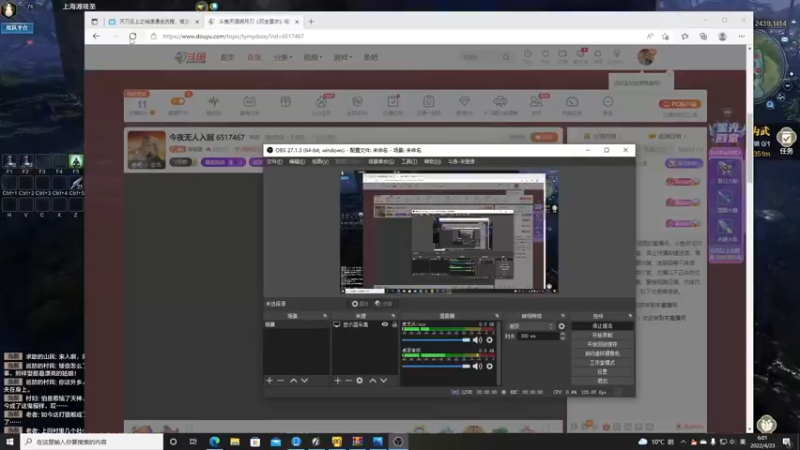Move source down in Sources panel
This screenshot has width=800, height=450.
tap(384, 381)
